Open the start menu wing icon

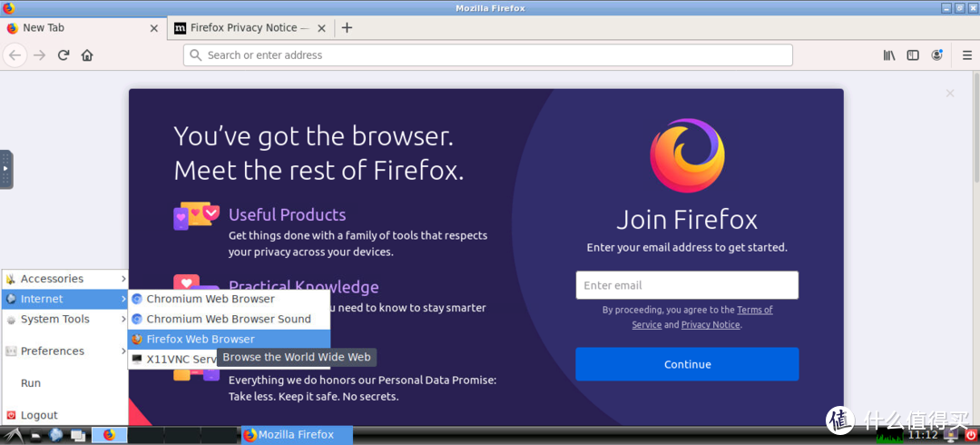[12, 435]
